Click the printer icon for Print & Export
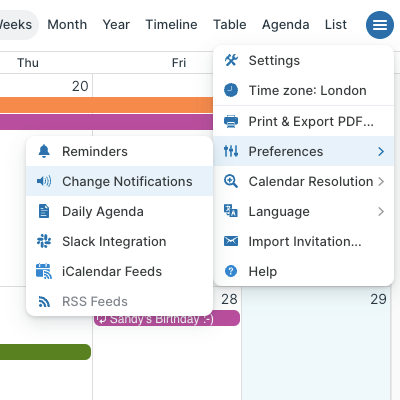The height and width of the screenshot is (400, 400). [x=231, y=121]
